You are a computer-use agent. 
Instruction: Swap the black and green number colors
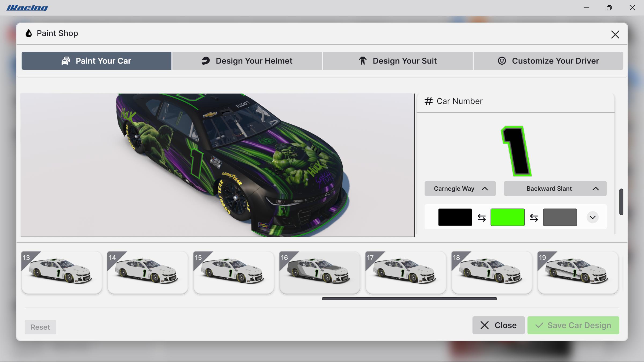[481, 217]
